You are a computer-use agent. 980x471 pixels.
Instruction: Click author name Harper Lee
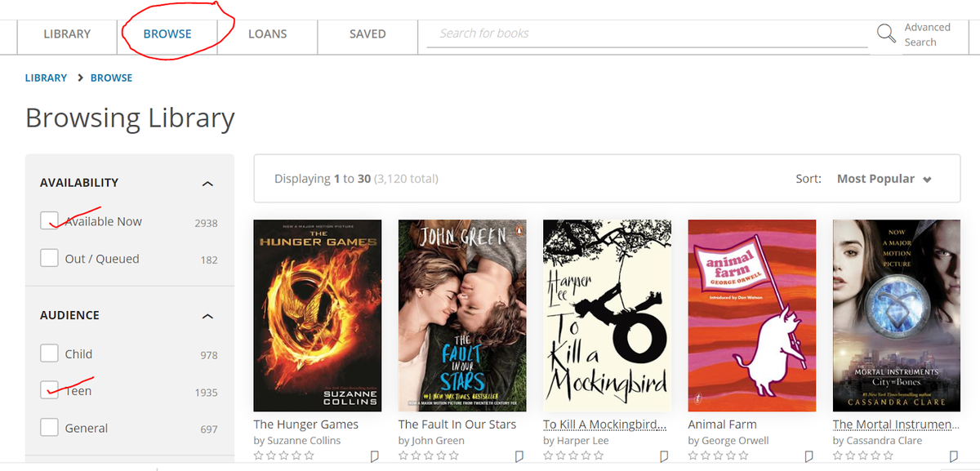click(583, 441)
